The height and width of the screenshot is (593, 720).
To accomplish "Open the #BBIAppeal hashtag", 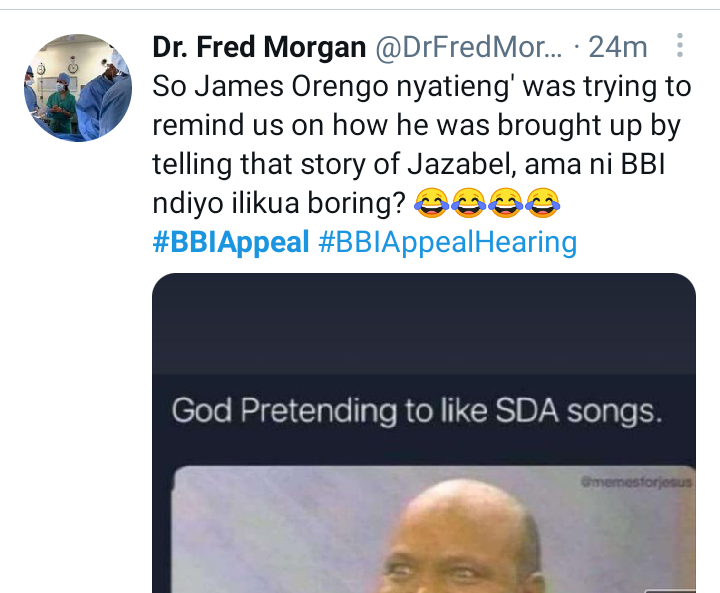I will point(231,243).
